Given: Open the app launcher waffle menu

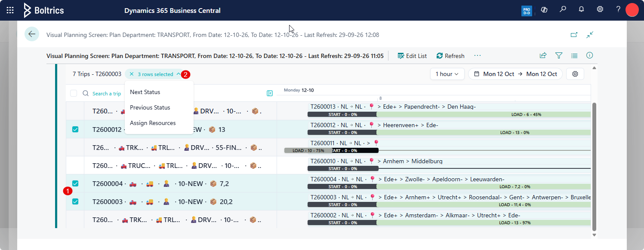Looking at the screenshot, I should pyautogui.click(x=10, y=10).
